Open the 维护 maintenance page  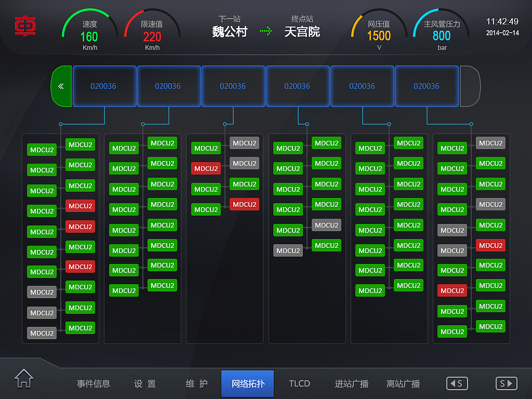point(196,383)
